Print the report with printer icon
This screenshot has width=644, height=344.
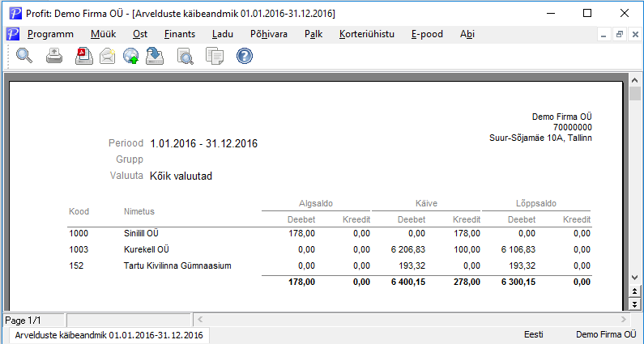point(53,56)
